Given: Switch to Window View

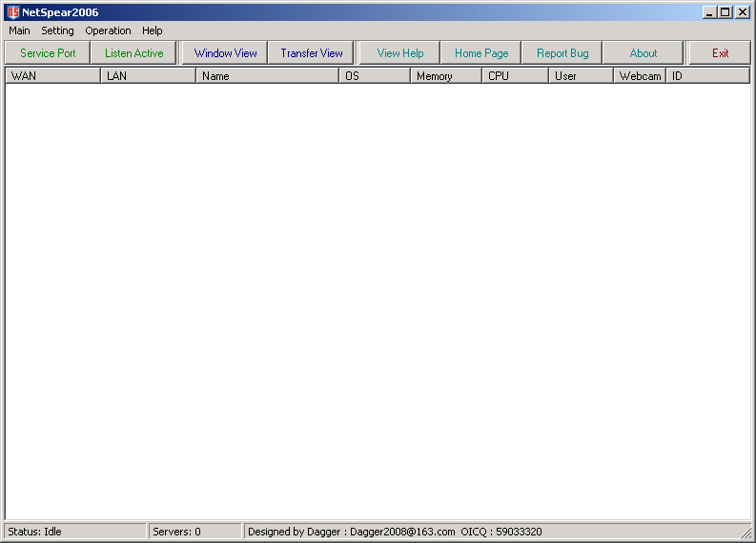Looking at the screenshot, I should coord(225,53).
